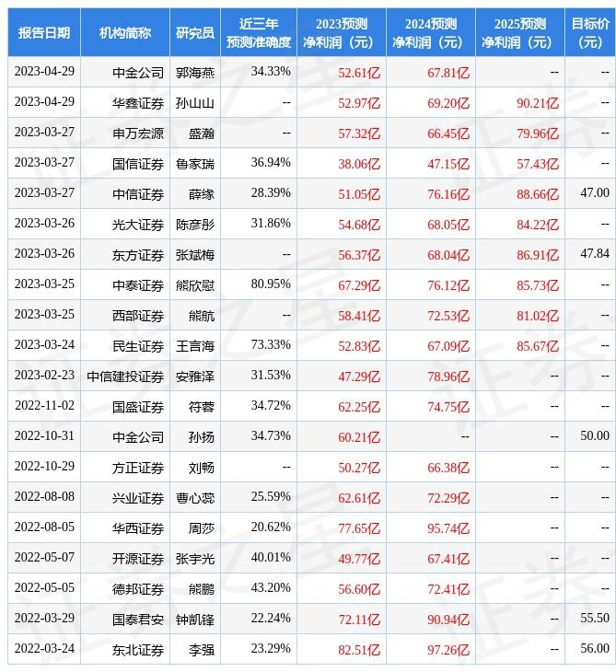Click the 近三年预测准确度 column header

259,32
